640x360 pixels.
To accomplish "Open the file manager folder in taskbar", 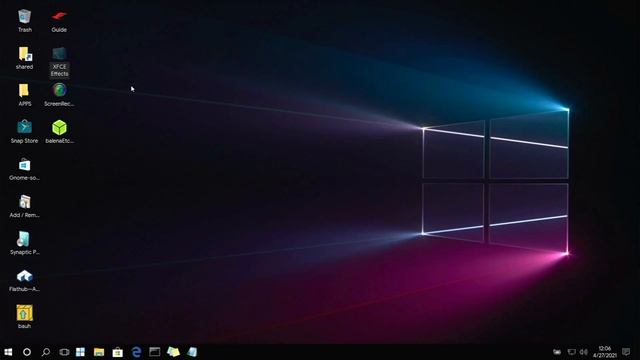I will click(x=99, y=352).
